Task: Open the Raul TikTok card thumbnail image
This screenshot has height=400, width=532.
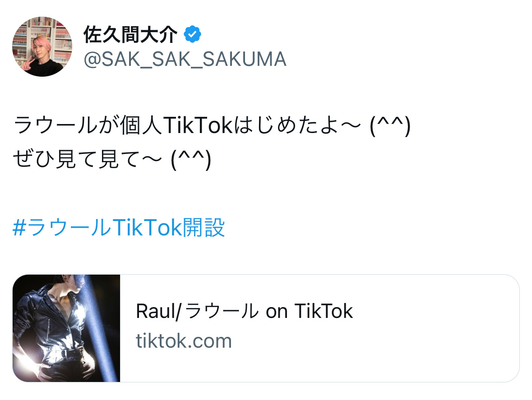Action: point(66,328)
